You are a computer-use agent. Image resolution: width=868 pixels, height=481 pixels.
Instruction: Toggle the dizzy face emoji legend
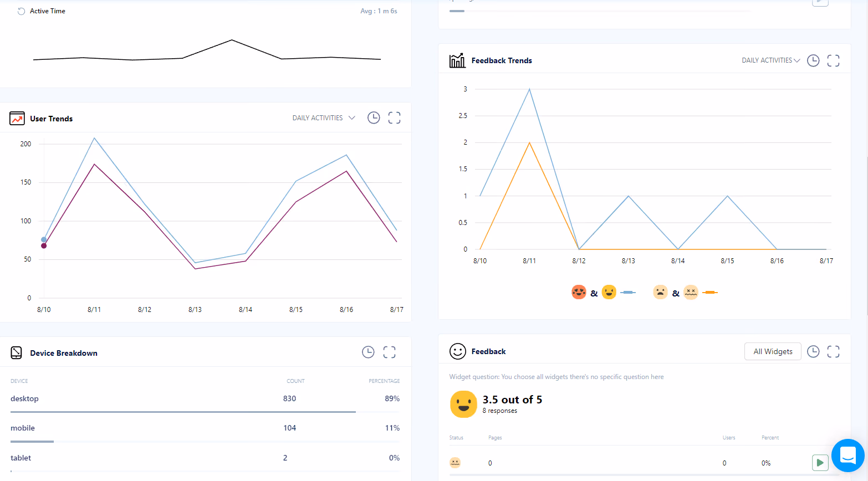(691, 292)
